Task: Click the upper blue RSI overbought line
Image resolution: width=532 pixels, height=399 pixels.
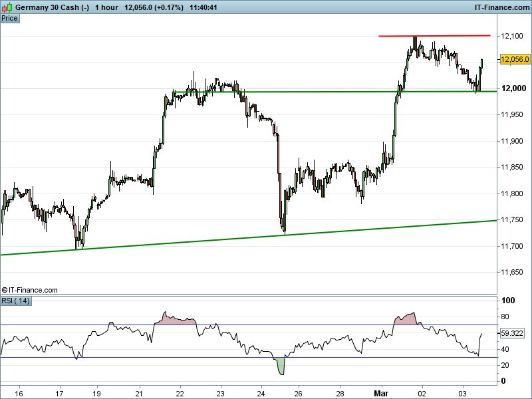Action: pos(249,325)
